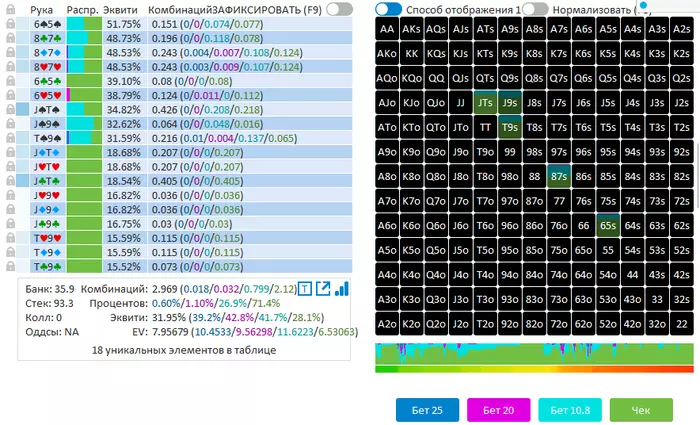Screen dimensions: 700x425
Task: Click the green-to-red equity gradient bar
Action: [534, 369]
